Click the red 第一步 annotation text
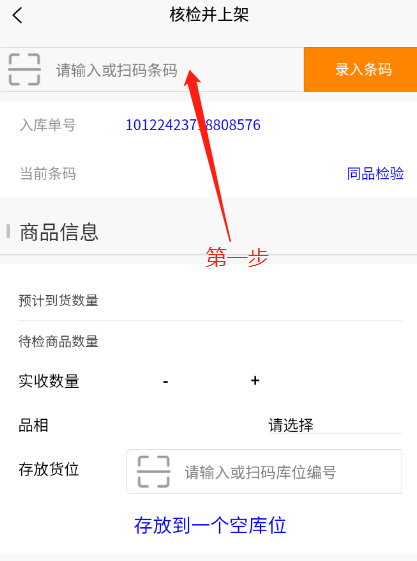The image size is (417, 561). [237, 257]
